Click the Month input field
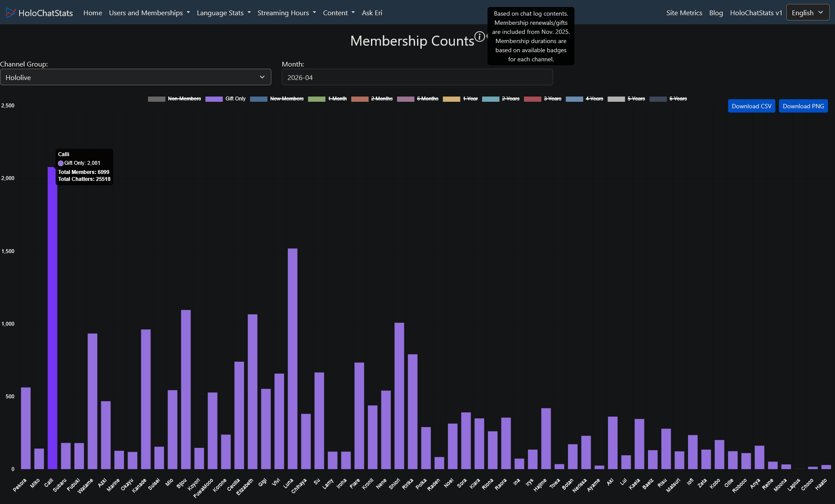Viewport: 835px width, 504px height. (417, 77)
